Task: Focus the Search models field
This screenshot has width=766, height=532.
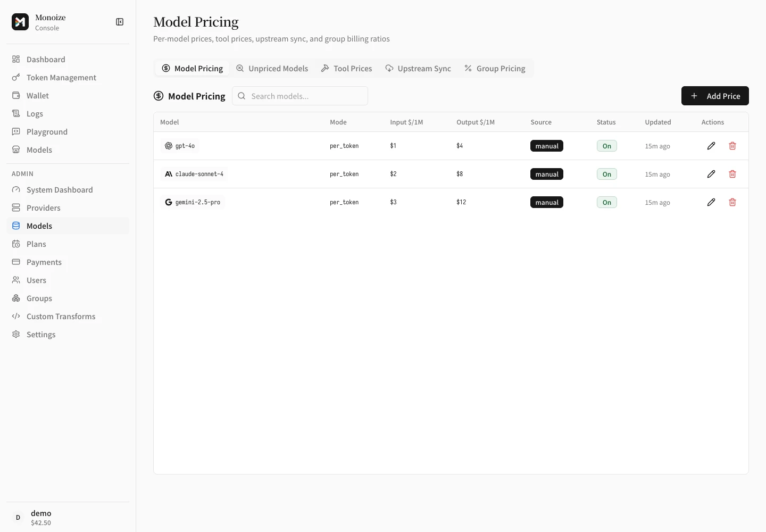Action: [300, 96]
